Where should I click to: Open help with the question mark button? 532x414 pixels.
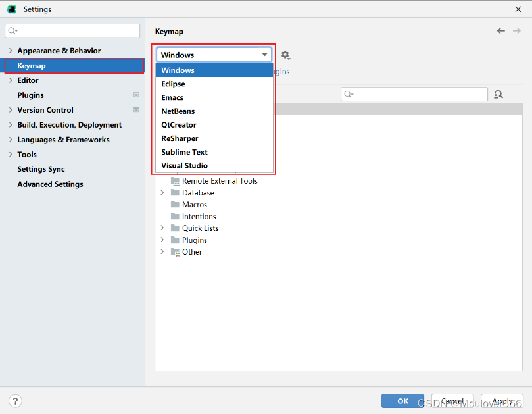point(15,401)
